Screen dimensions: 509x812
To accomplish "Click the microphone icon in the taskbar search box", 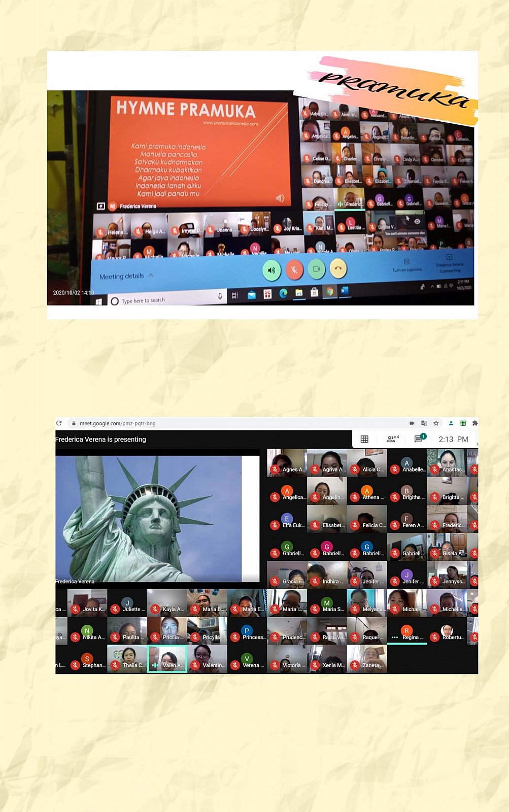I will [220, 296].
